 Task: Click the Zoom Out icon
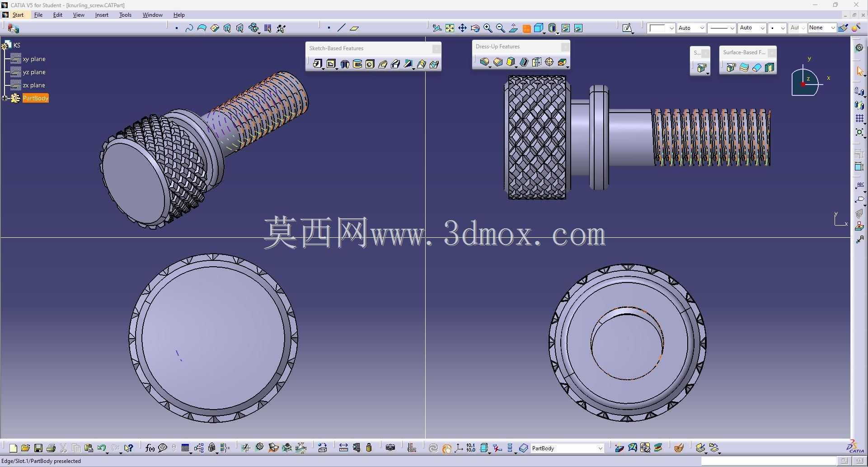tap(500, 28)
